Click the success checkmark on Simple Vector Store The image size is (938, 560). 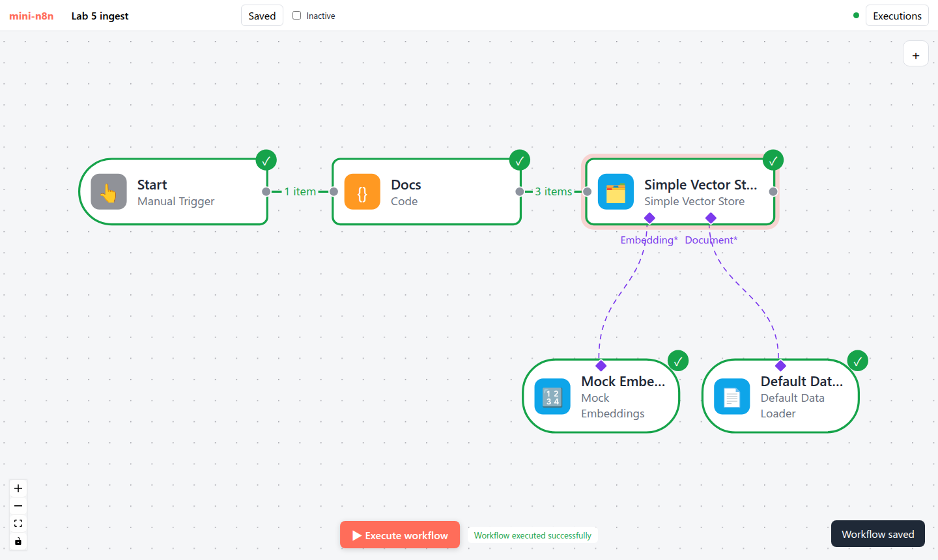point(773,160)
